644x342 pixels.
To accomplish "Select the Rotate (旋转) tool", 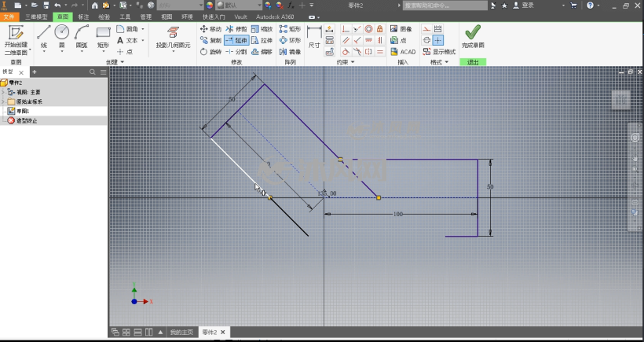I will click(210, 52).
